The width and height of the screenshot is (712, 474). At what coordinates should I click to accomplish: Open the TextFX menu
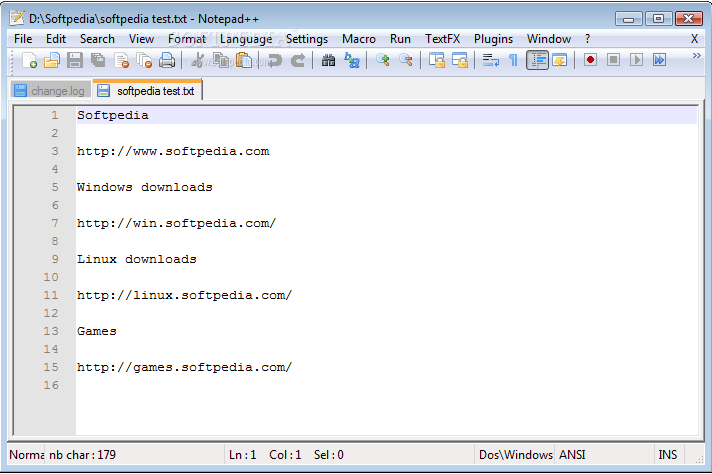point(442,39)
